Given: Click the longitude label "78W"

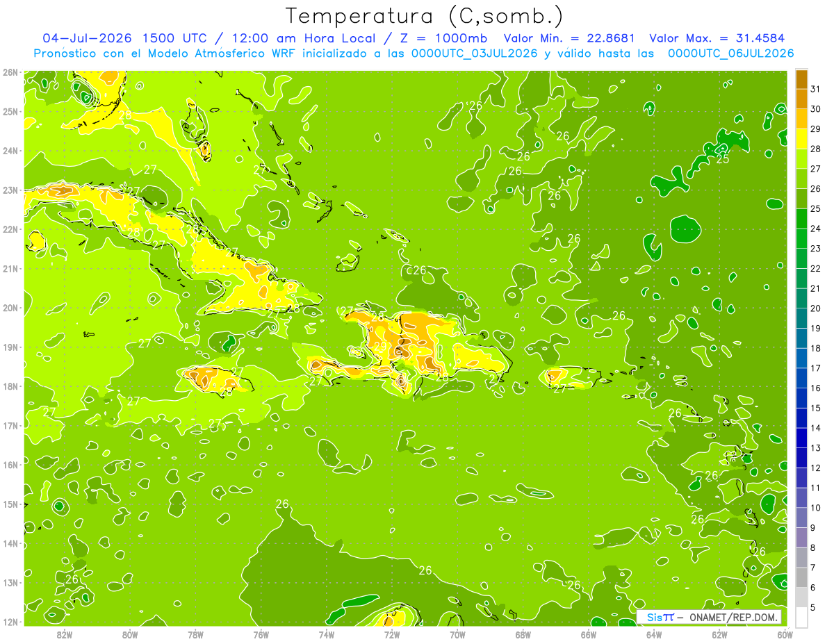Looking at the screenshot, I should [x=195, y=634].
